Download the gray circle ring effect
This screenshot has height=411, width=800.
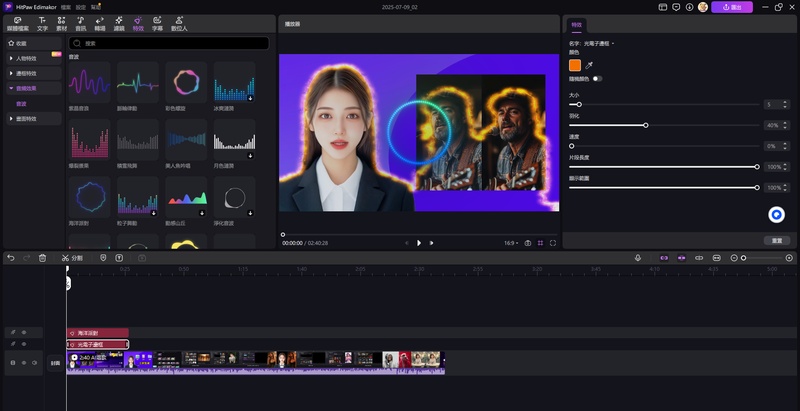251,213
